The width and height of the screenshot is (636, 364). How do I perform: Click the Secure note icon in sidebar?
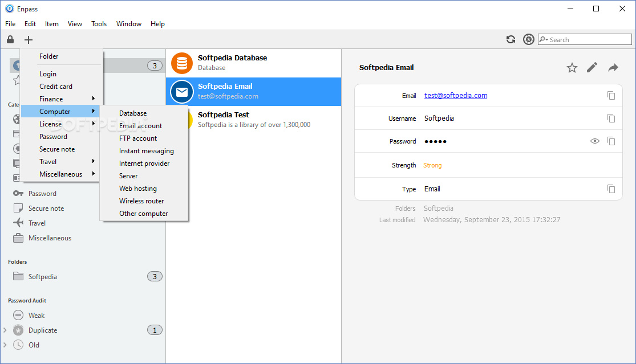[x=18, y=208]
